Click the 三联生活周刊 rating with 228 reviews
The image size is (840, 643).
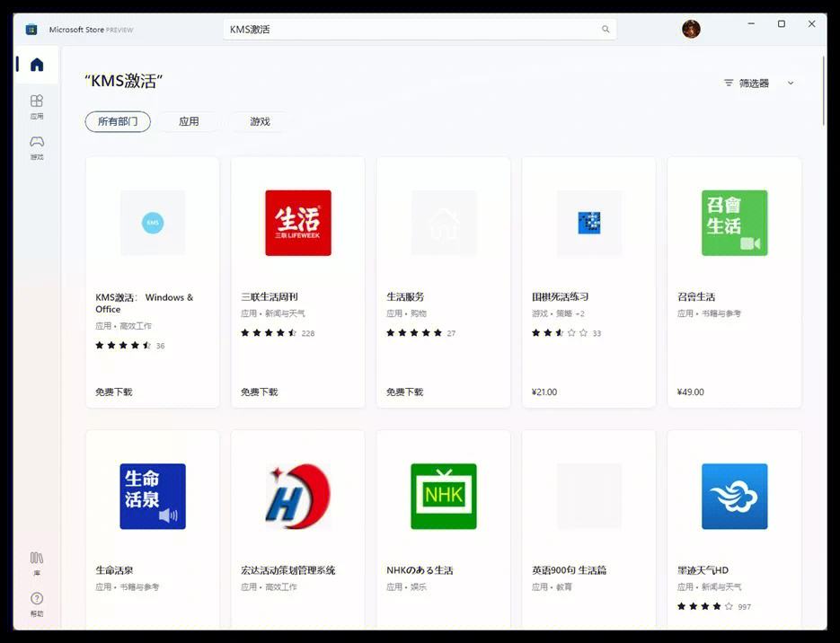pyautogui.click(x=278, y=333)
